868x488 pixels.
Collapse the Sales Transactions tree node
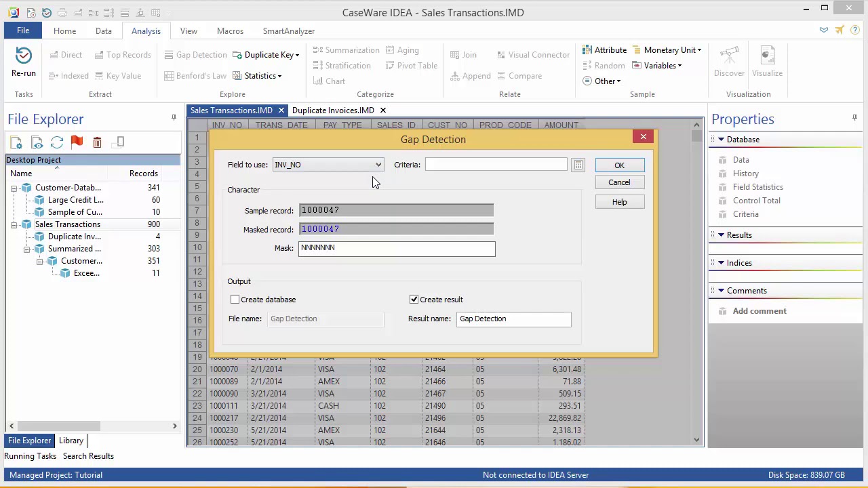(x=14, y=224)
